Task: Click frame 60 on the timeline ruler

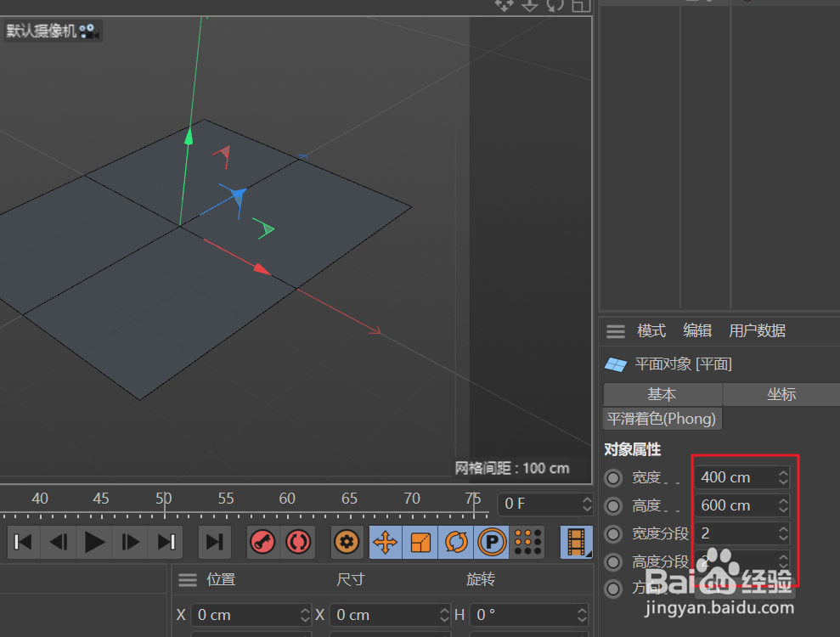Action: pos(286,499)
